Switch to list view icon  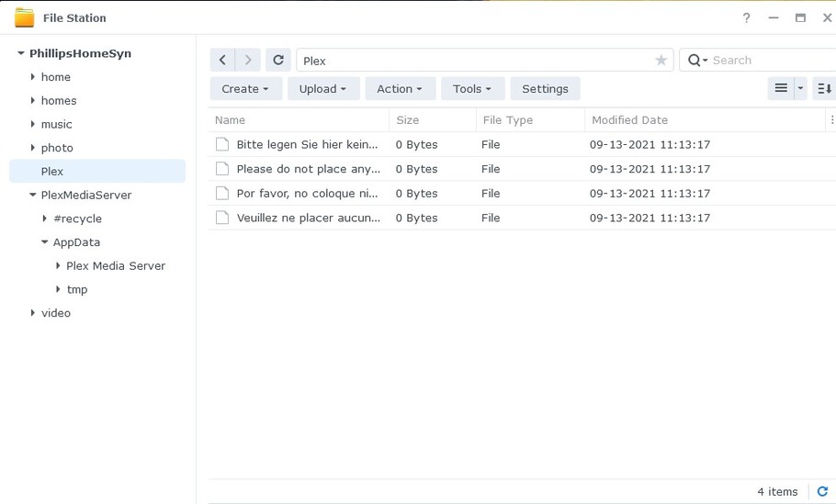coord(781,88)
